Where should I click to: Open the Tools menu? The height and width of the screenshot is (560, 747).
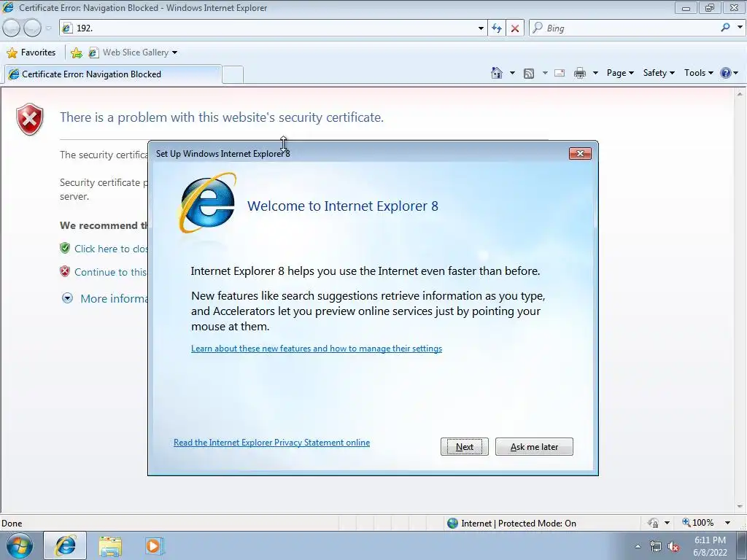point(698,73)
